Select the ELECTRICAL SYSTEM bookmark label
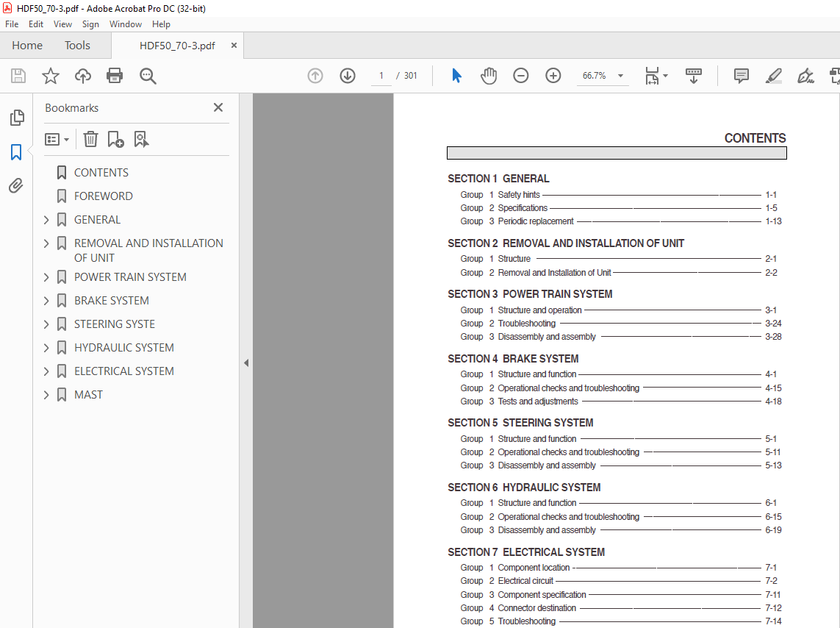840x628 pixels. point(123,371)
